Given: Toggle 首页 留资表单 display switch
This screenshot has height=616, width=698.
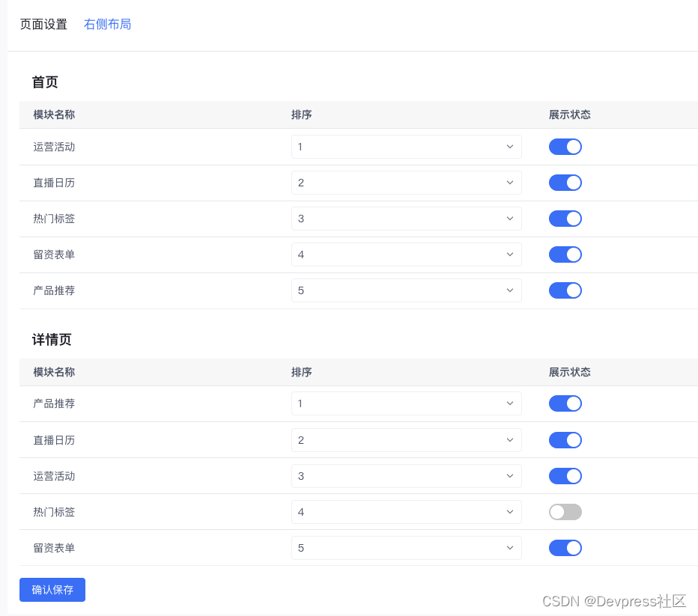Looking at the screenshot, I should (x=565, y=254).
